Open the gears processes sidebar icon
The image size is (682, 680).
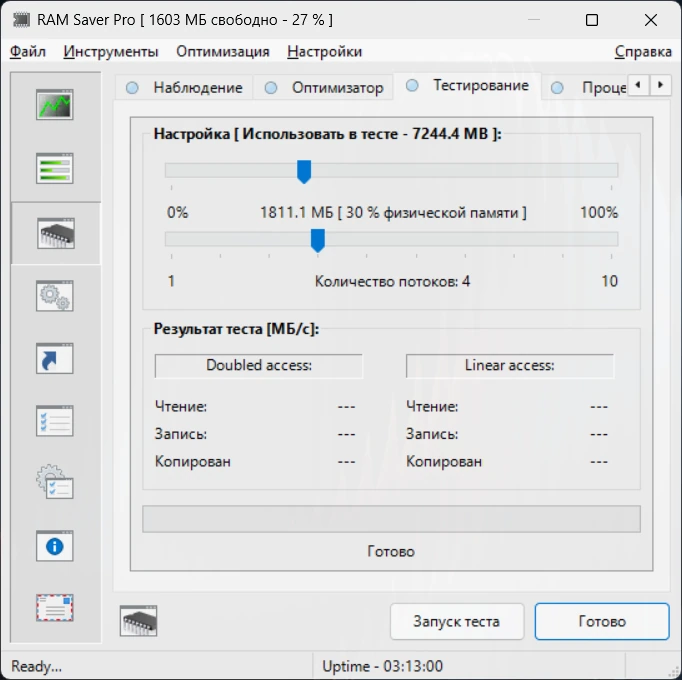tap(55, 296)
